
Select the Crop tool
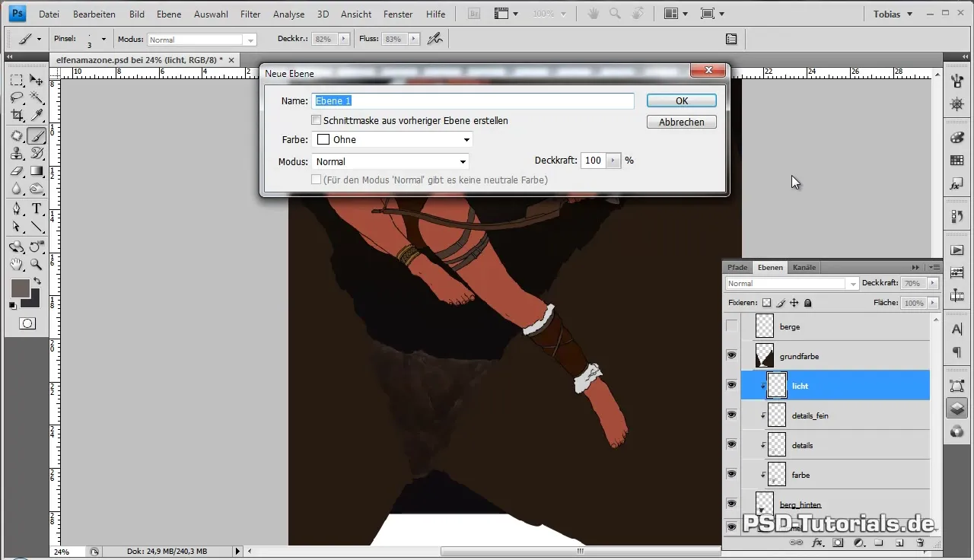tap(17, 116)
